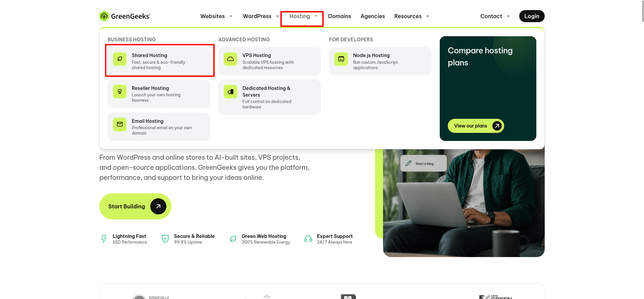Choose Reseller Hosting option
644x299 pixels.
(159, 94)
